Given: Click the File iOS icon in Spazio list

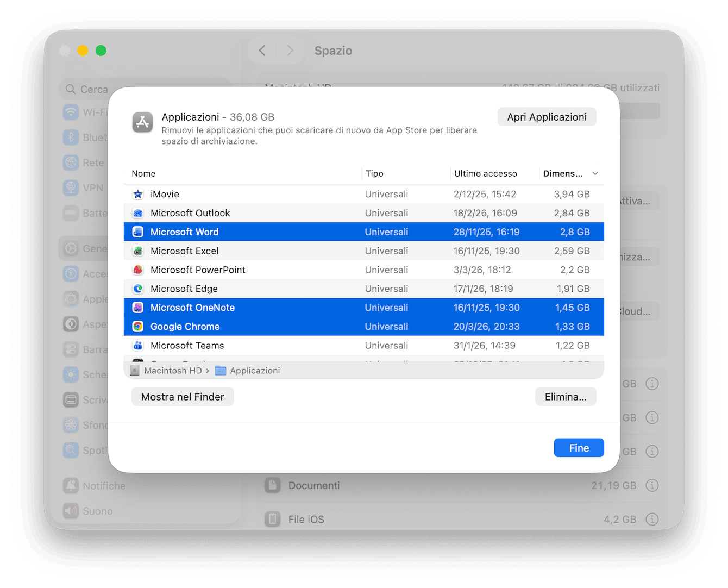Looking at the screenshot, I should tap(273, 519).
